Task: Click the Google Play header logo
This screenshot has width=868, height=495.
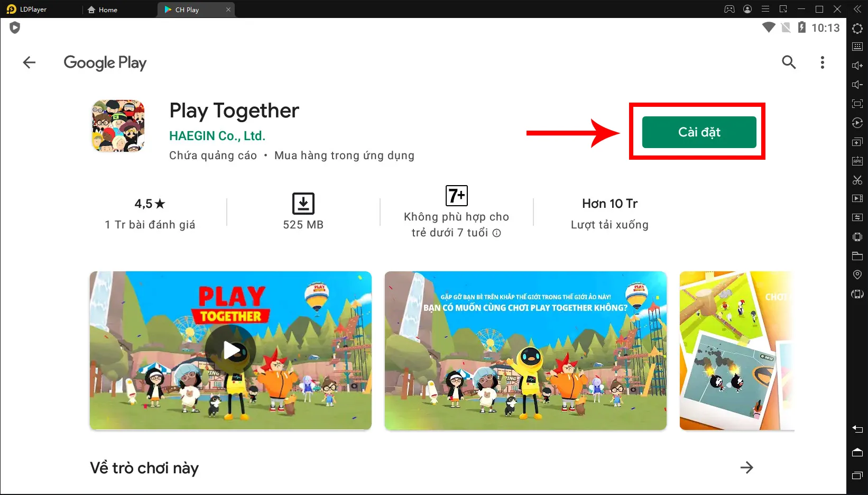Action: pos(105,63)
